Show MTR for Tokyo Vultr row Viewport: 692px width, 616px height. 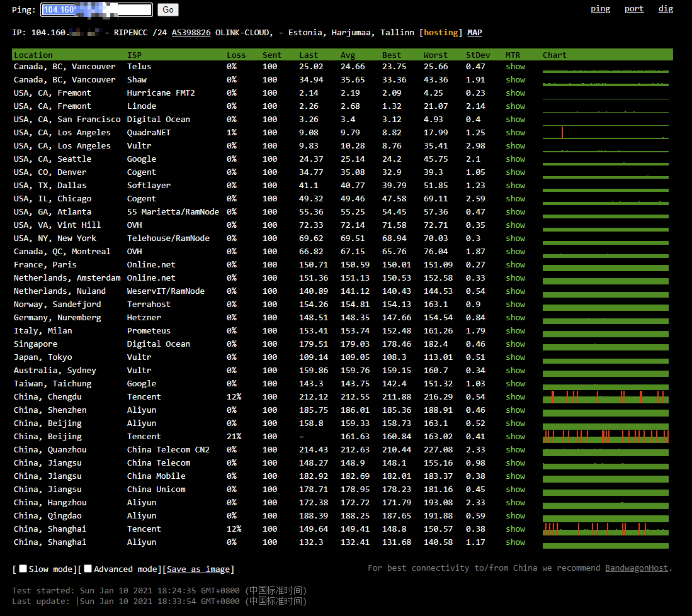pyautogui.click(x=515, y=357)
